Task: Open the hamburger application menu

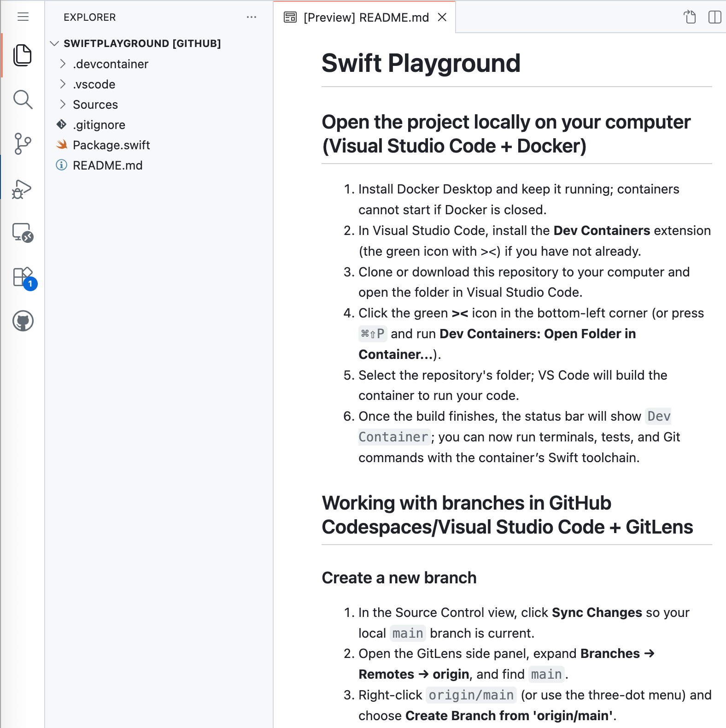Action: click(23, 17)
